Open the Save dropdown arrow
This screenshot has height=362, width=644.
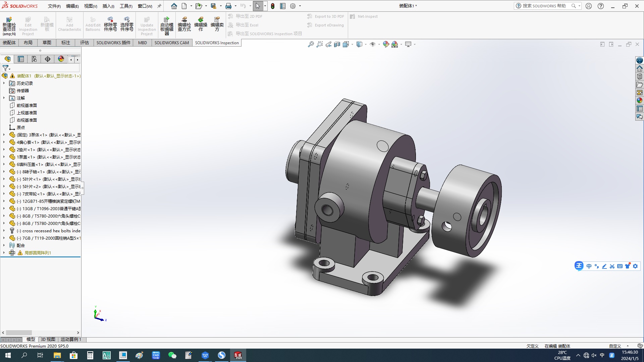coord(221,6)
